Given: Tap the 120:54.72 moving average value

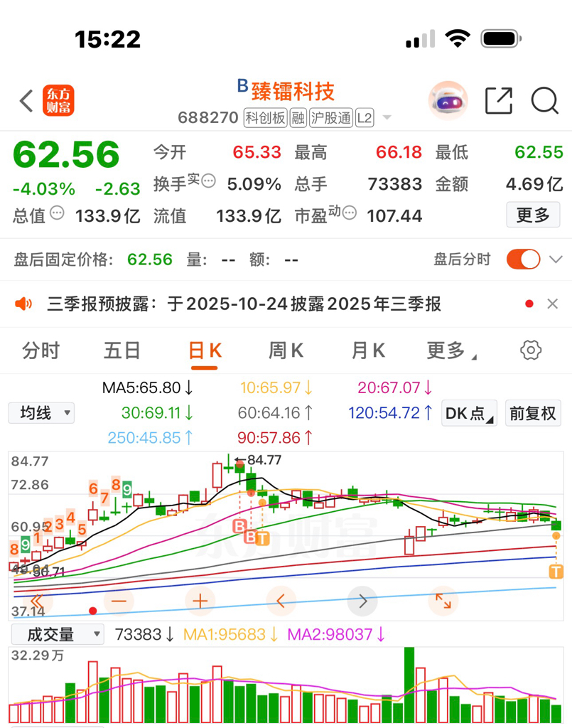Looking at the screenshot, I should click(391, 413).
